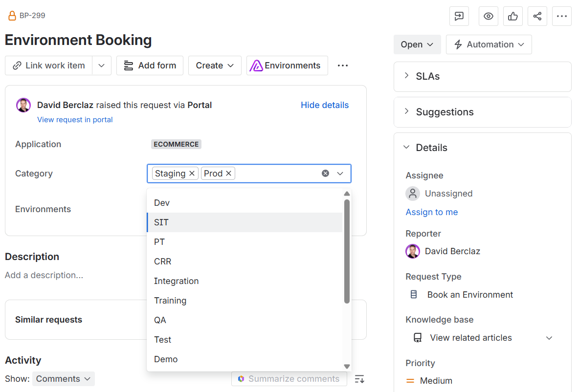
Task: Select Test option
Action: [245, 340]
